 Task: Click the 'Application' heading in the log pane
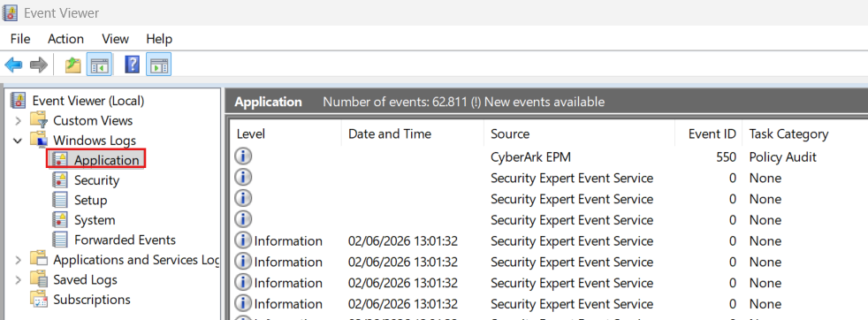point(269,102)
